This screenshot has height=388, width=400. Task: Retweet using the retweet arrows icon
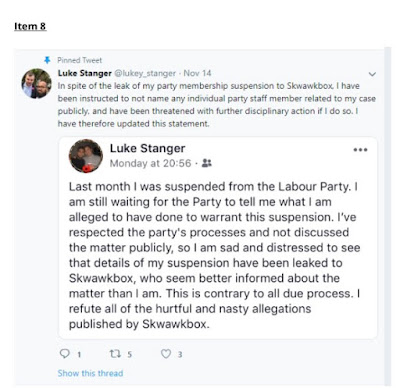(115, 354)
